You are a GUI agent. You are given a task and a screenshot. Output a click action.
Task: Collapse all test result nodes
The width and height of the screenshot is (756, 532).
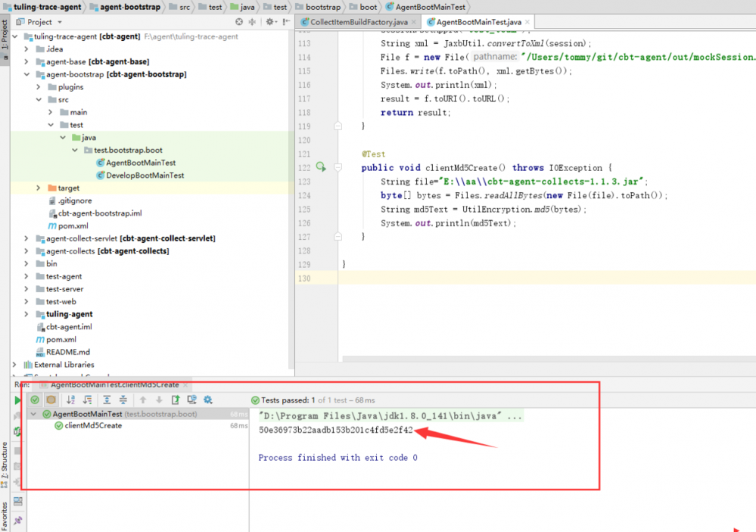click(x=123, y=400)
